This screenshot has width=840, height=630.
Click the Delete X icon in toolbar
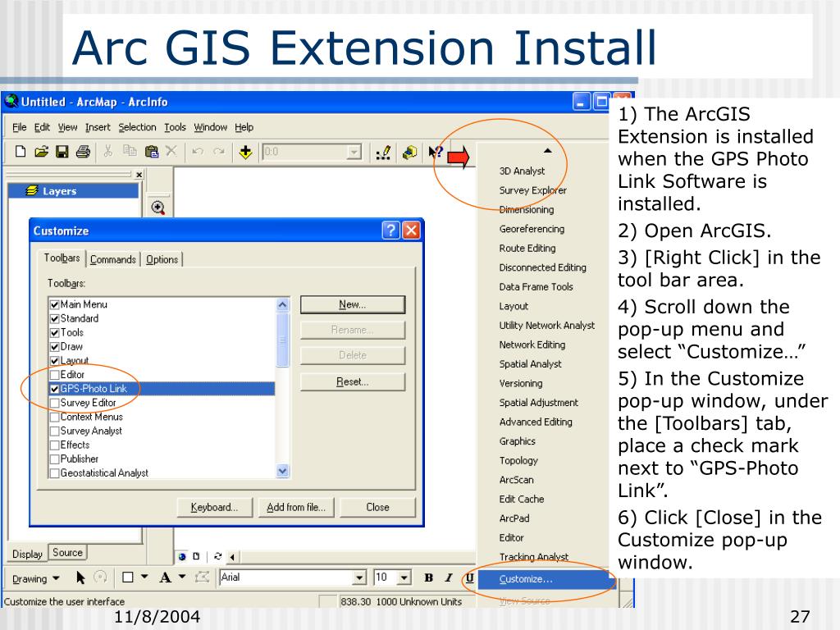coord(171,152)
